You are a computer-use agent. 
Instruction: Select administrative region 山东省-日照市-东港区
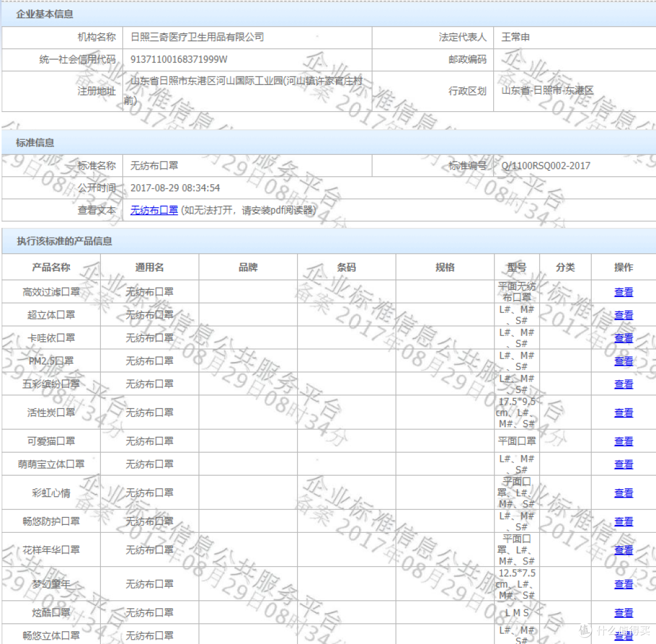[547, 91]
